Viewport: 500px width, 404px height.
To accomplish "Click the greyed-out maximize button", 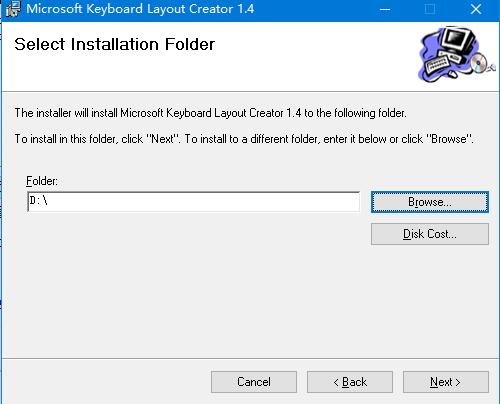I will click(430, 9).
